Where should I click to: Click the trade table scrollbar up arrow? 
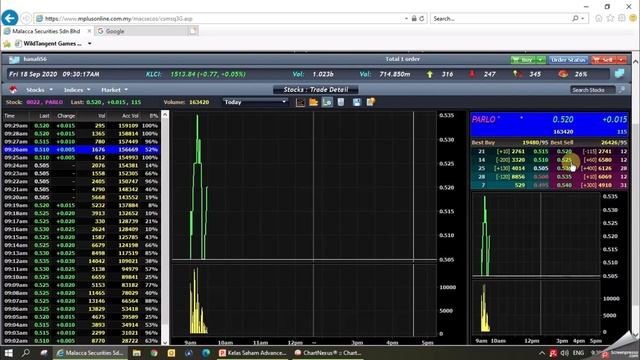[165, 115]
